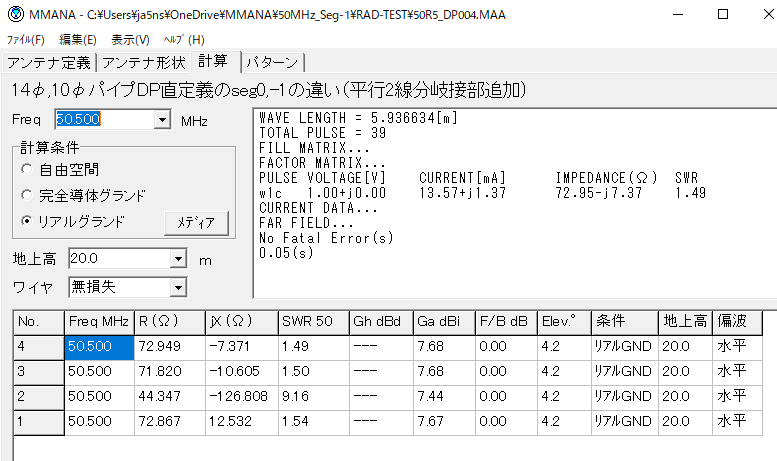This screenshot has width=777, height=461.
Task: Open the 編集(E) menu
Action: tap(78, 40)
